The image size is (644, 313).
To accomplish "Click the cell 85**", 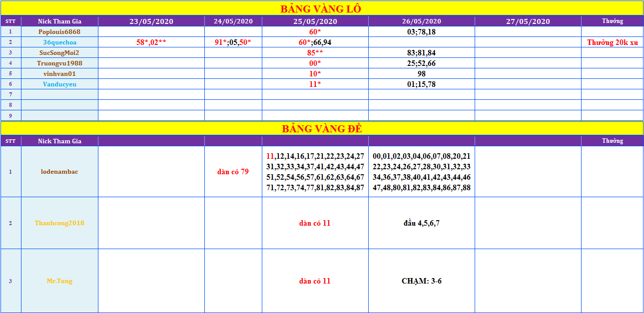I will [315, 52].
